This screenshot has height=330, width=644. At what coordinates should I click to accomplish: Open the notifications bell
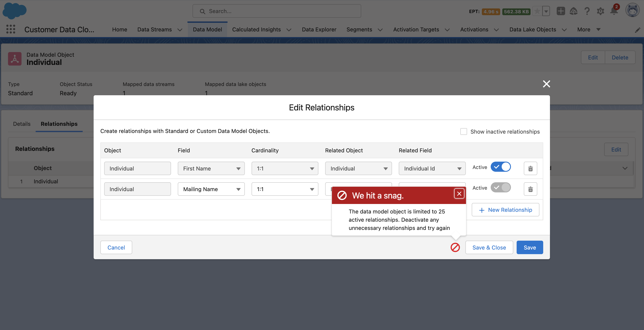tap(614, 11)
